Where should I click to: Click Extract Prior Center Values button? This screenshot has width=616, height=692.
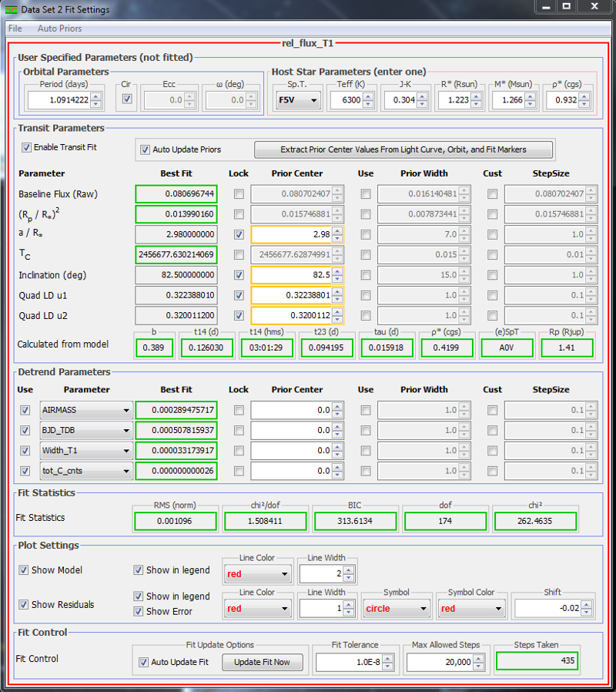403,149
